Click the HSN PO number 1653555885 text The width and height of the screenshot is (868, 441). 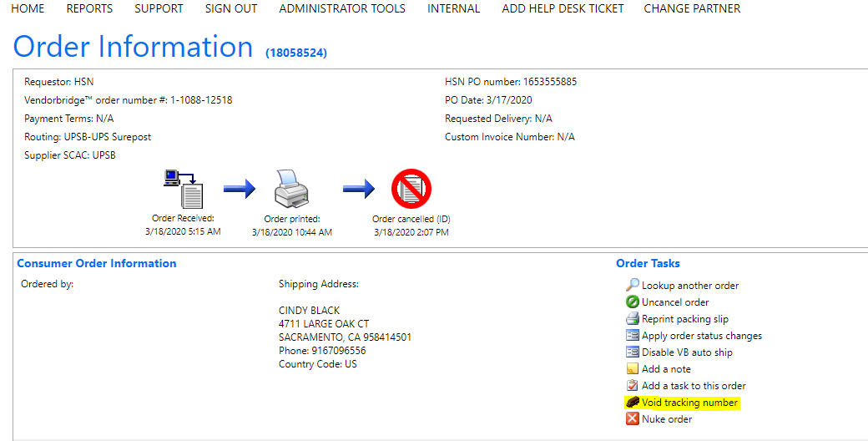point(511,82)
